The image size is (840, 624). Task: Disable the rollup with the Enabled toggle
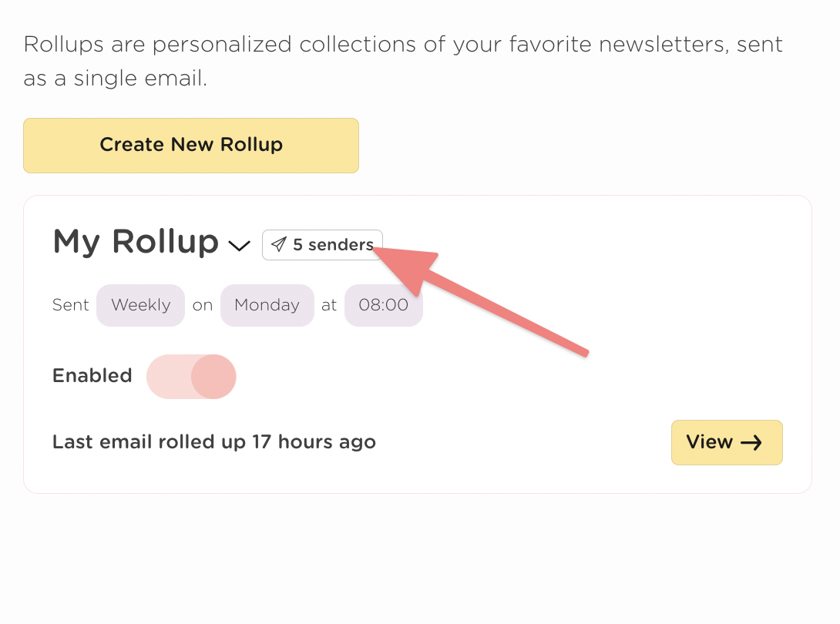(x=191, y=376)
